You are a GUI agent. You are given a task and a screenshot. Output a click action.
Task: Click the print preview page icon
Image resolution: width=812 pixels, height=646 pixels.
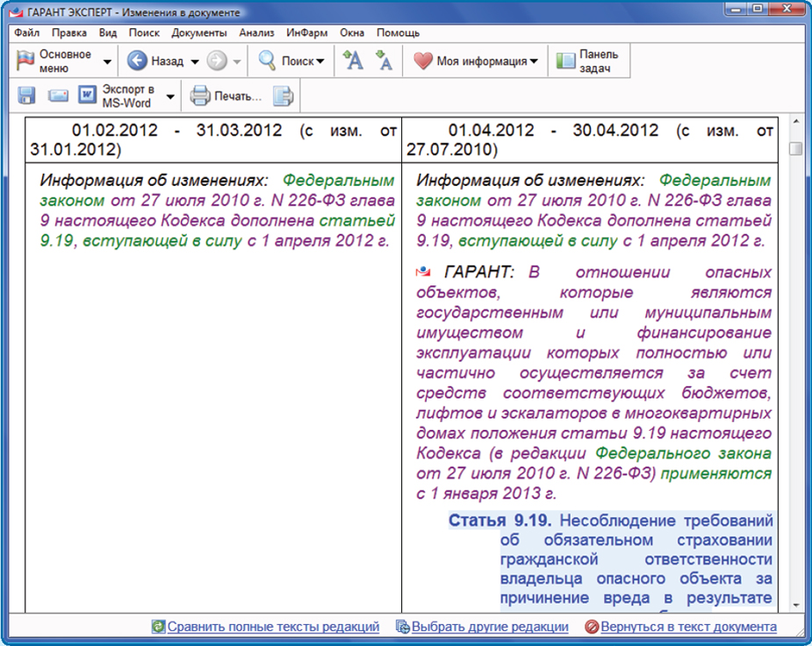283,96
